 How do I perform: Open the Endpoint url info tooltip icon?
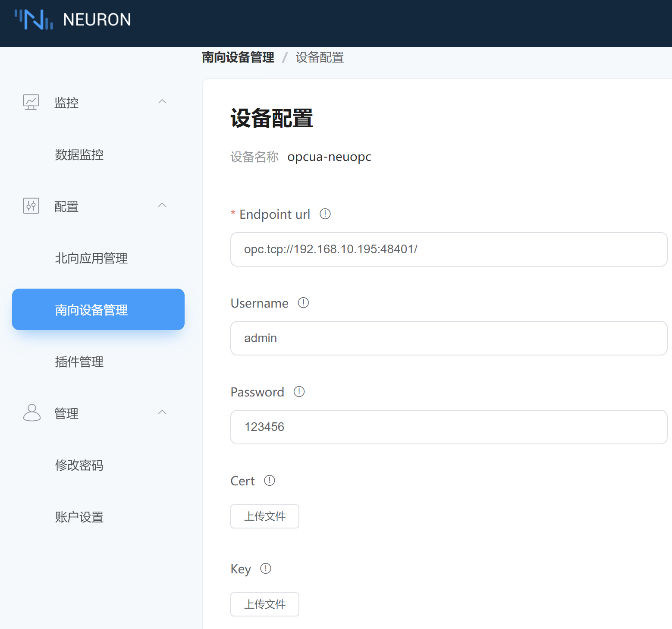[x=325, y=214]
